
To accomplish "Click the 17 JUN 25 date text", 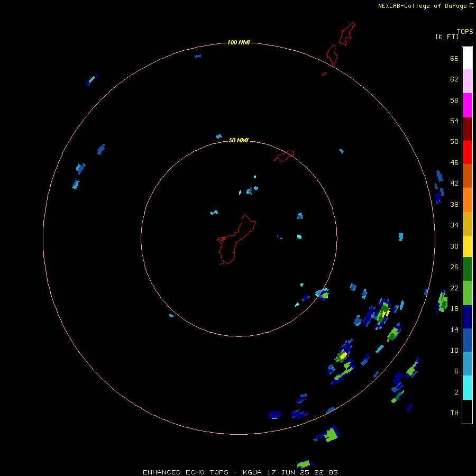I will tap(289, 472).
